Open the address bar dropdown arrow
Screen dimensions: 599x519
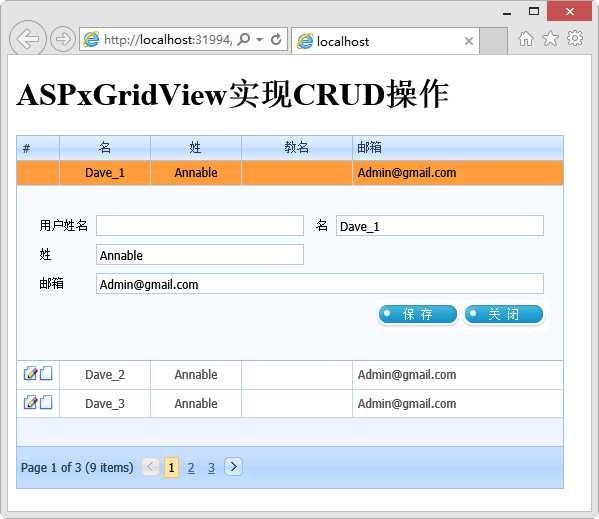tap(260, 39)
